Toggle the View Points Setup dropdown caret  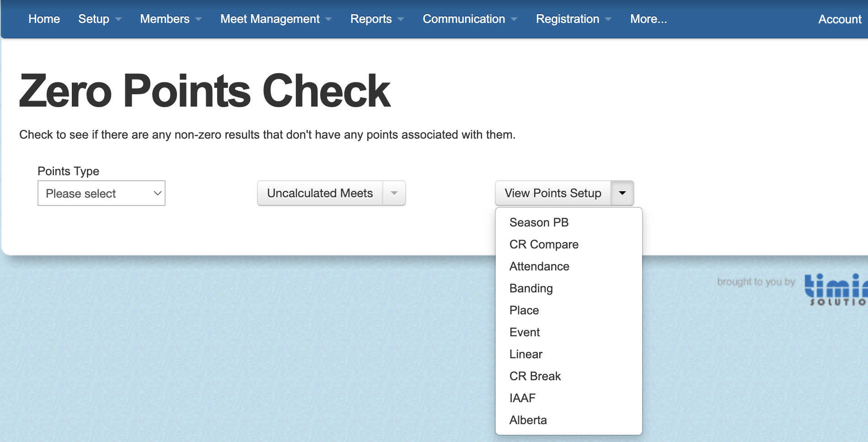tap(622, 193)
